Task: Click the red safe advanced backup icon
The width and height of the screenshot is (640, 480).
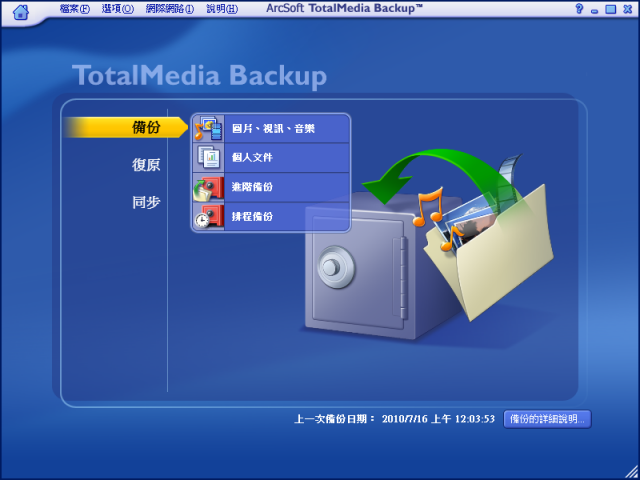Action: 208,187
